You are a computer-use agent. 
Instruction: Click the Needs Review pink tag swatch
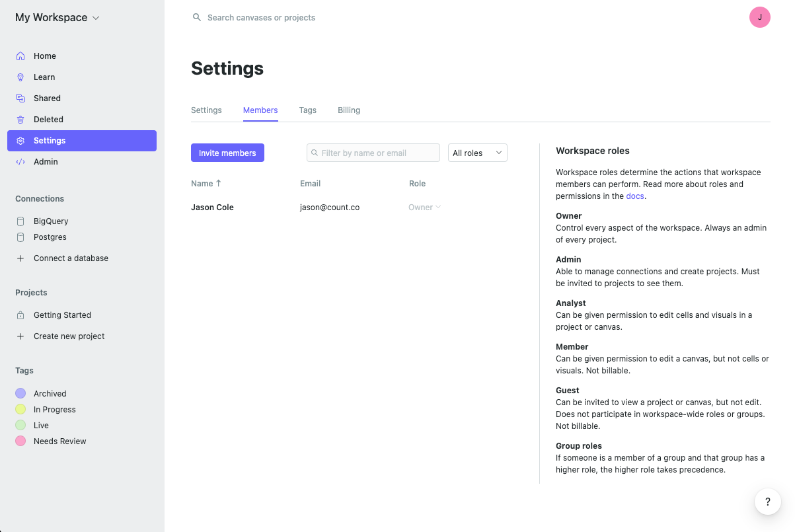click(20, 441)
